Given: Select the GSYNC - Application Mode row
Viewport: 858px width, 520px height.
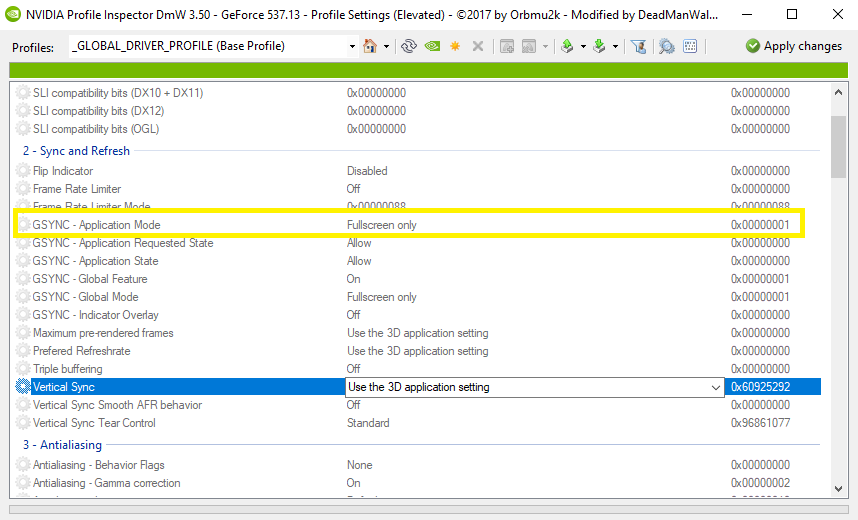Looking at the screenshot, I should point(96,225).
